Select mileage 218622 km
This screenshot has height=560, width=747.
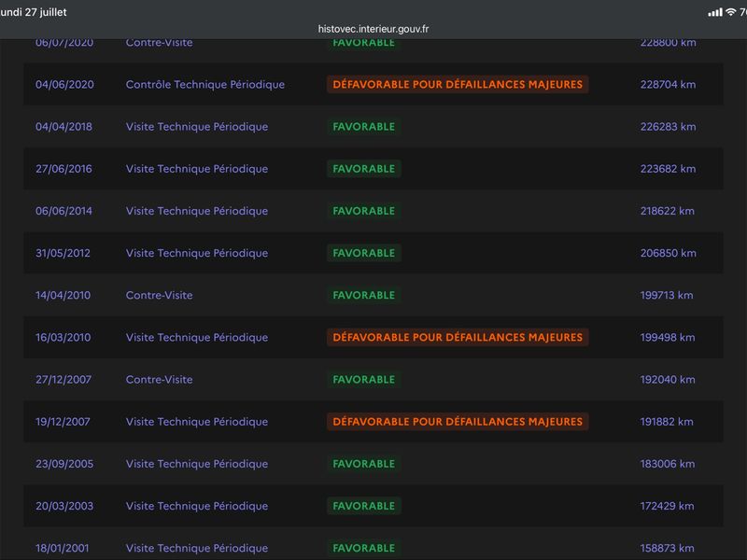(x=668, y=211)
